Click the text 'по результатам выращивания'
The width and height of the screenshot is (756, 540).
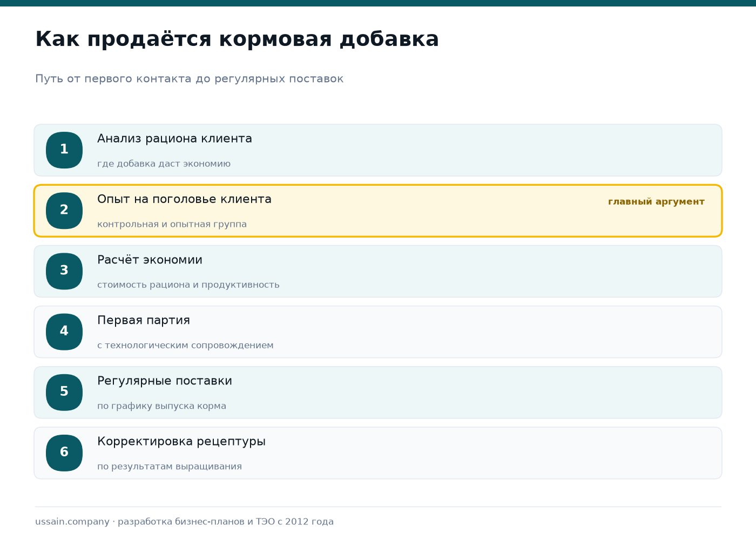pos(170,466)
